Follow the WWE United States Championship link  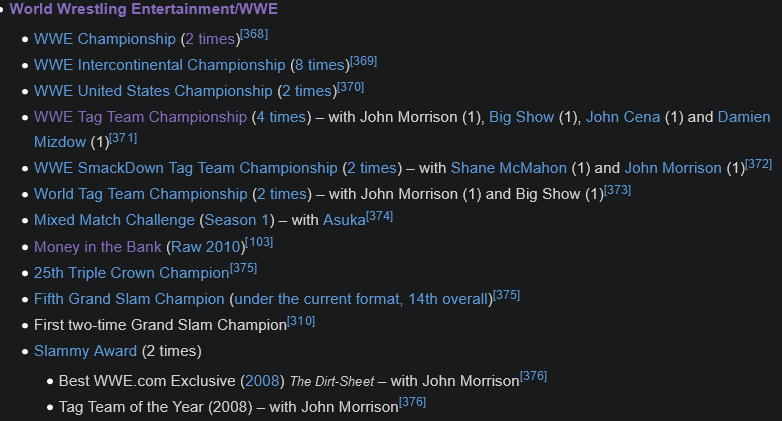pos(153,91)
